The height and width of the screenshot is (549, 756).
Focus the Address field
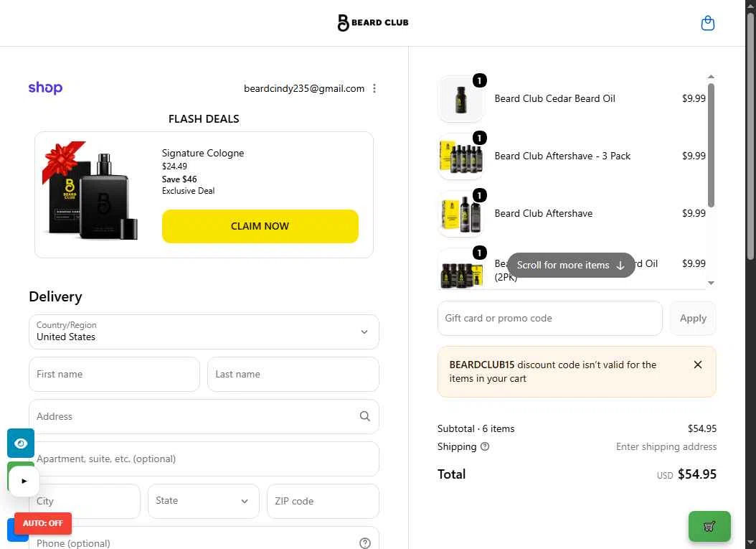pyautogui.click(x=204, y=416)
